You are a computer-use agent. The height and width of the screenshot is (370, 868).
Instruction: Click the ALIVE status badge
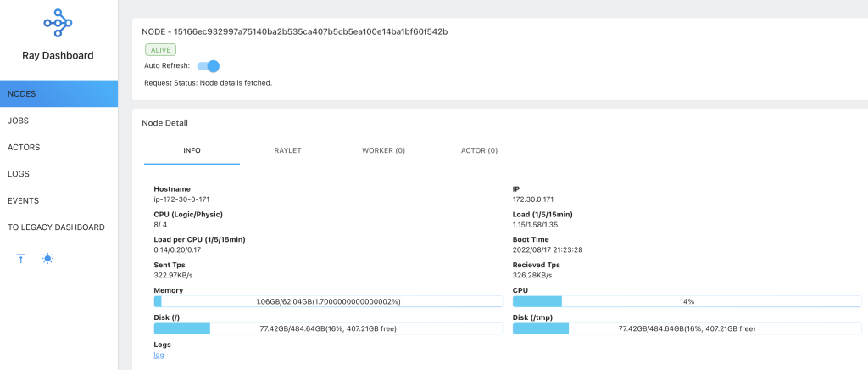coord(160,50)
